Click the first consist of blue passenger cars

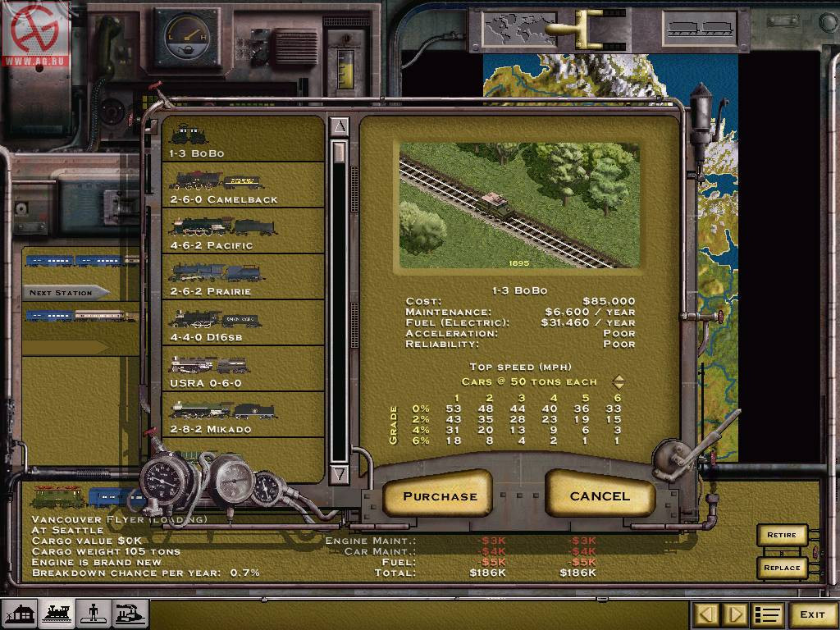(x=81, y=261)
